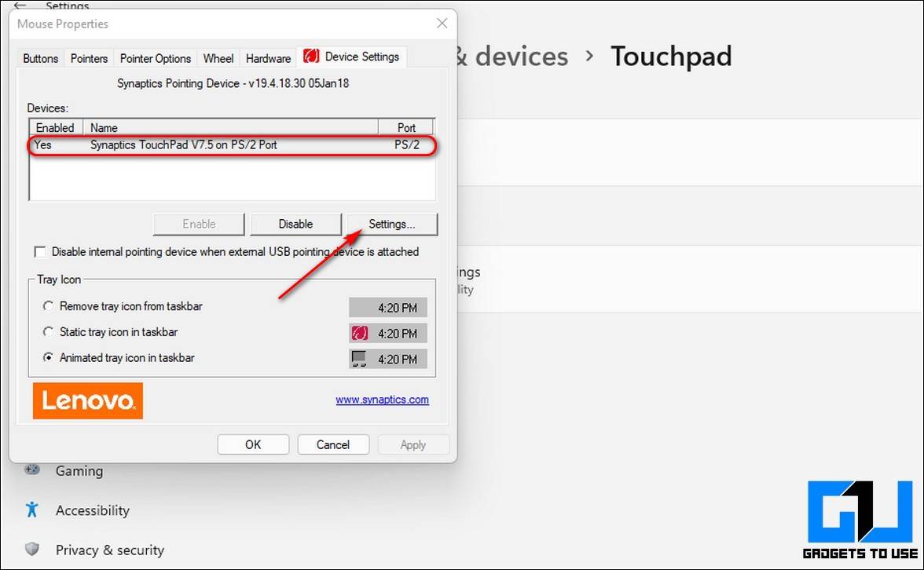
Task: Click the Synaptics icon on Device Settings tab
Action: (x=311, y=57)
